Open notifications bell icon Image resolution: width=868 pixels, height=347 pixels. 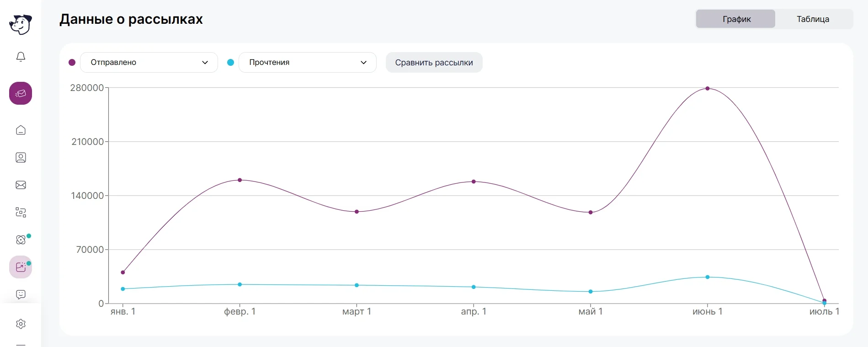click(21, 57)
